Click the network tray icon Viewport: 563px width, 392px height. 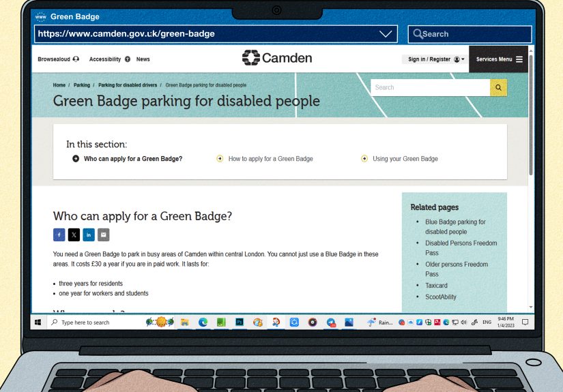455,322
